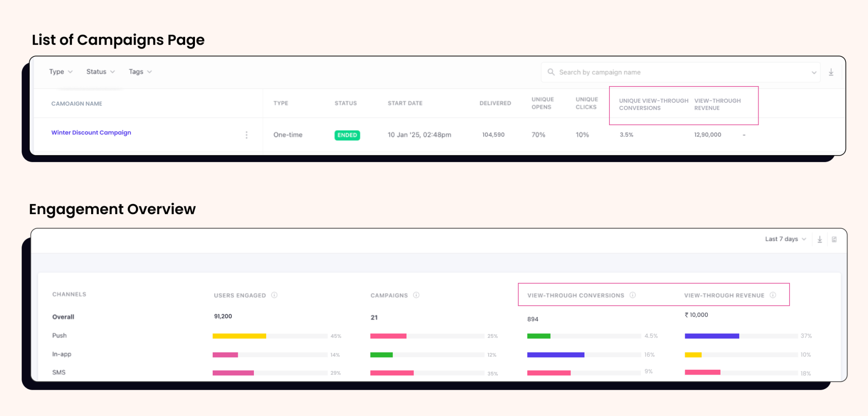Open the Tags filter menu
868x416 pixels.
point(139,72)
